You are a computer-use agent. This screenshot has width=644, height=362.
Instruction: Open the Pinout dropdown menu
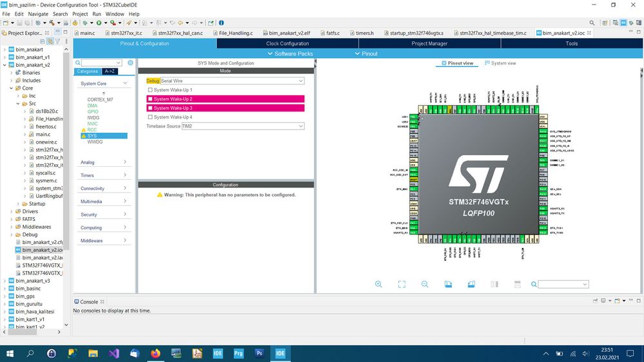tap(366, 53)
